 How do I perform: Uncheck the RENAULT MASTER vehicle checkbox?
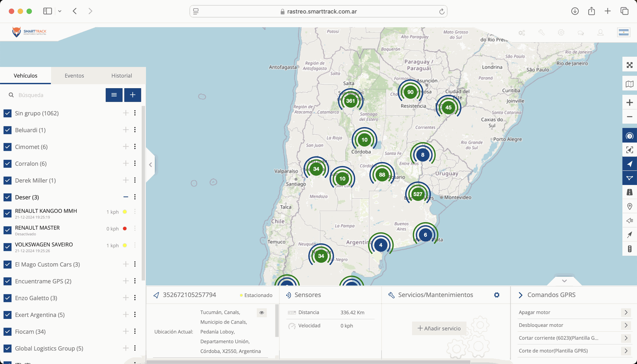[x=8, y=230]
